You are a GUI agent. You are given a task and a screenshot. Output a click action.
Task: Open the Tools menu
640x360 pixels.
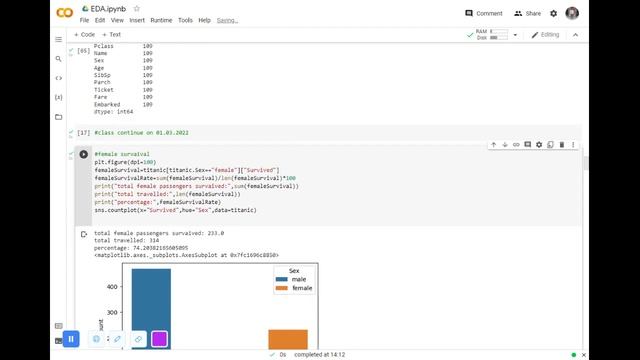(x=185, y=20)
